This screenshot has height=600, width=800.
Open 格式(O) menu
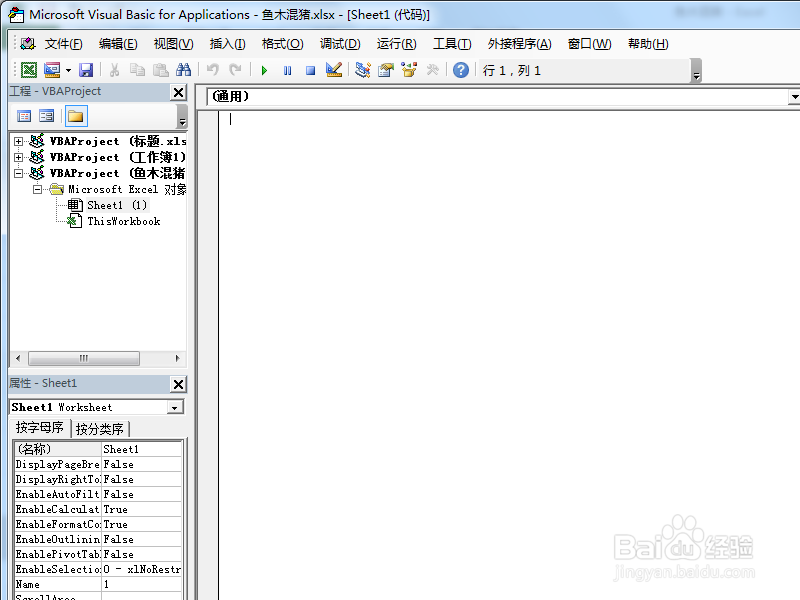coord(282,44)
